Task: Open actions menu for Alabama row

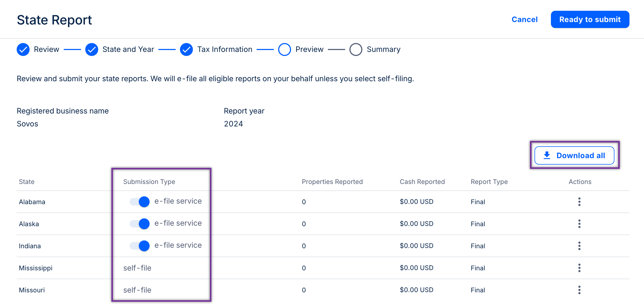Action: [579, 202]
